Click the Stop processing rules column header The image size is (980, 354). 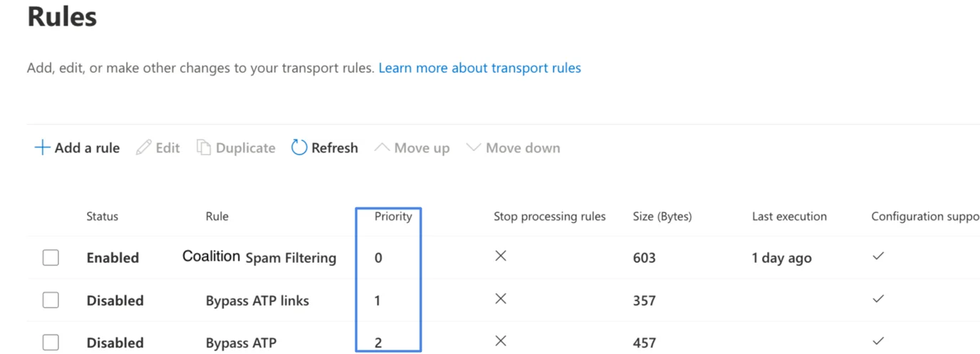550,216
